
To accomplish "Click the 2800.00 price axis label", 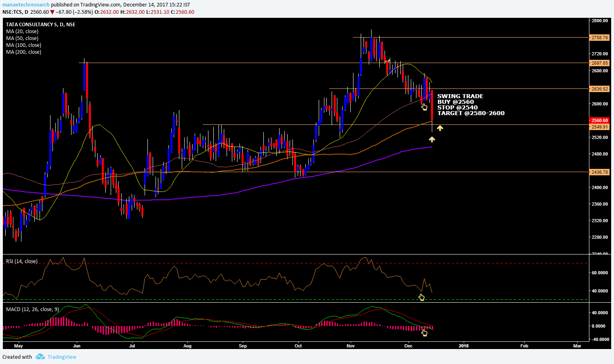I will (600, 21).
